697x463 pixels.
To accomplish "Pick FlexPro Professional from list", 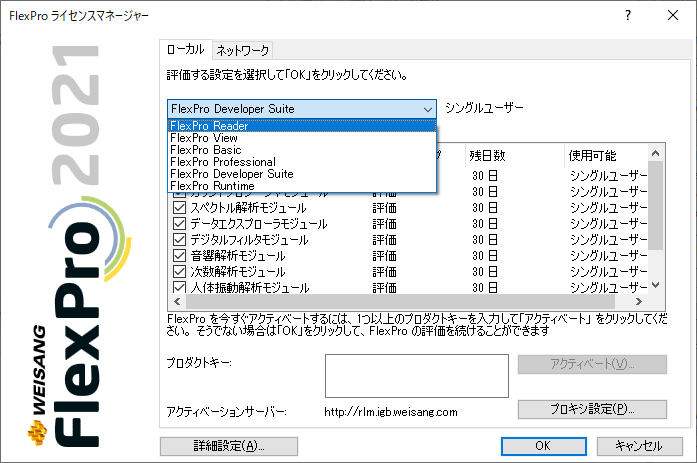I will tap(302, 162).
